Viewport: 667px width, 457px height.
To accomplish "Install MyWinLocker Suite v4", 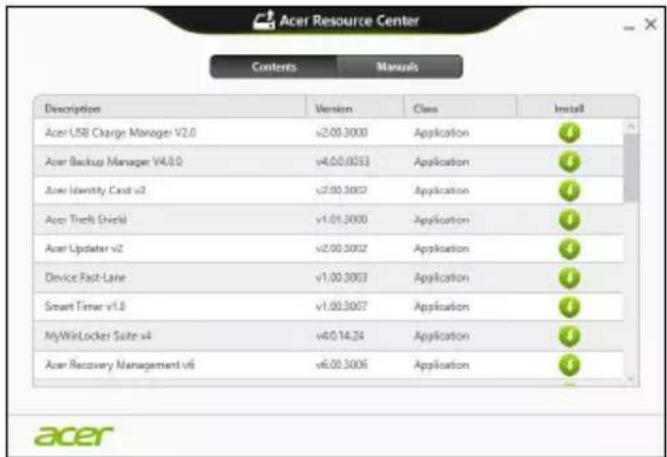I will tap(569, 336).
